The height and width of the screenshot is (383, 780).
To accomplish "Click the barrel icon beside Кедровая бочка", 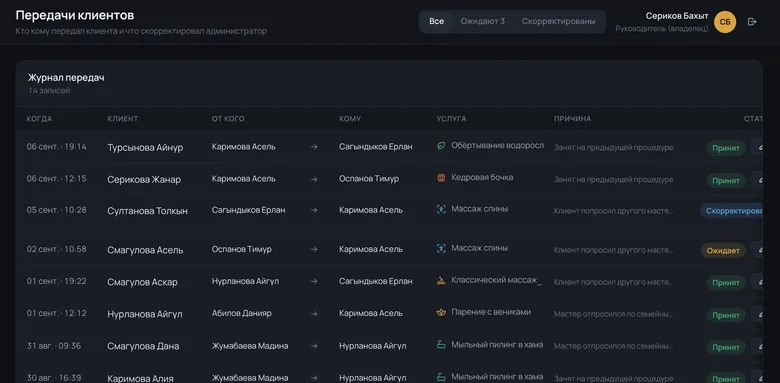I will [x=441, y=178].
